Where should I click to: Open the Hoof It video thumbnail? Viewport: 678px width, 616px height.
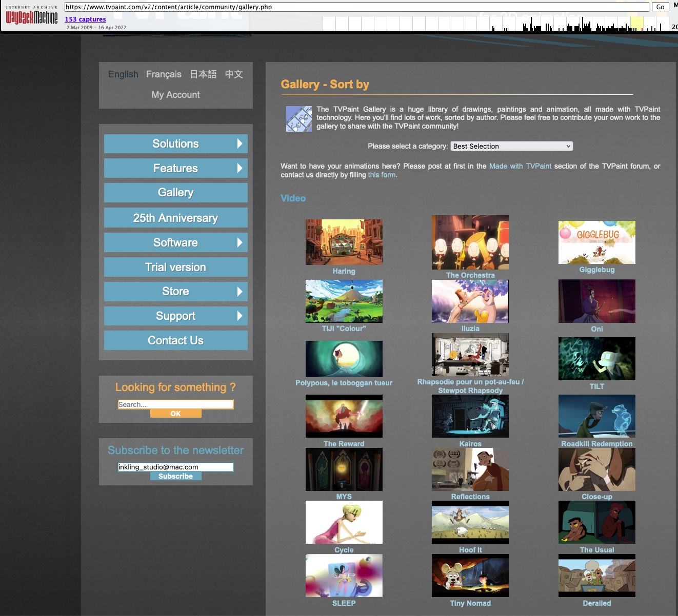(x=470, y=522)
